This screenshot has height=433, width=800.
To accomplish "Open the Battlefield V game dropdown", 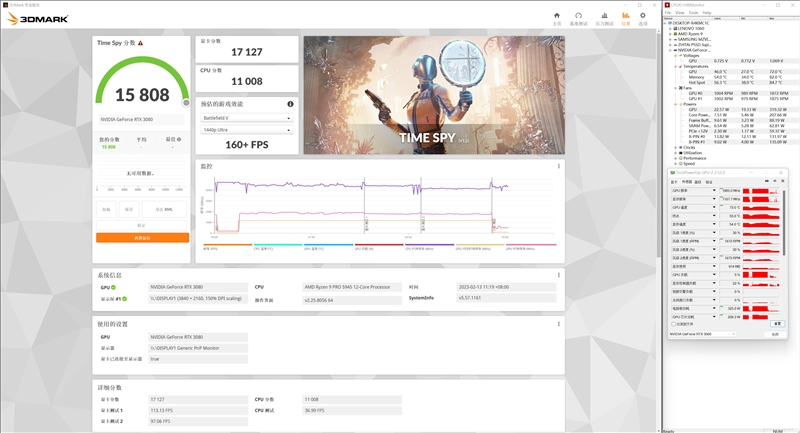I will (246, 118).
